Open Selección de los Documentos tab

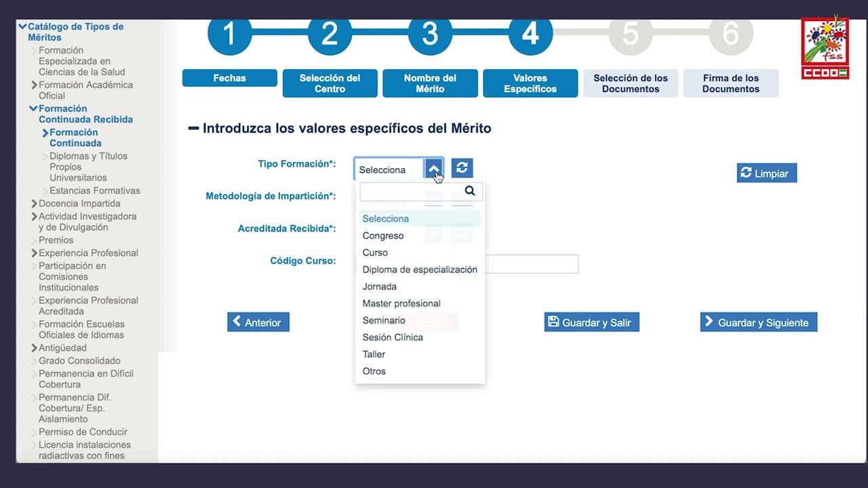pyautogui.click(x=631, y=83)
